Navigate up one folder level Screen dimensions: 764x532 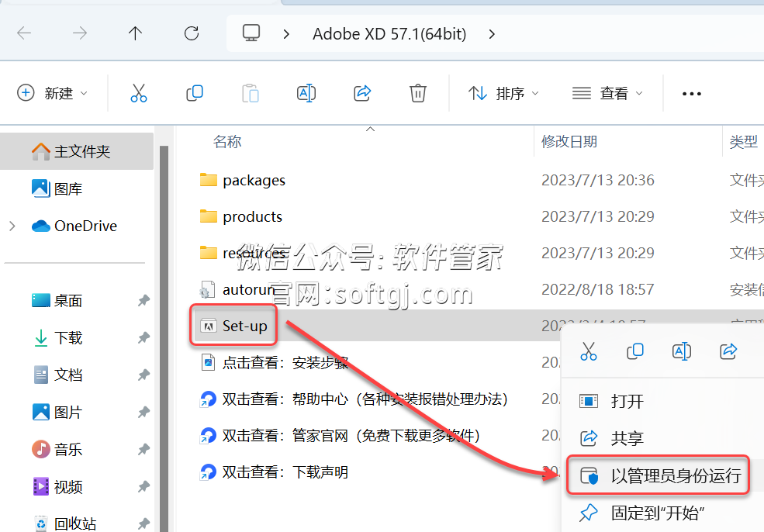tap(135, 33)
